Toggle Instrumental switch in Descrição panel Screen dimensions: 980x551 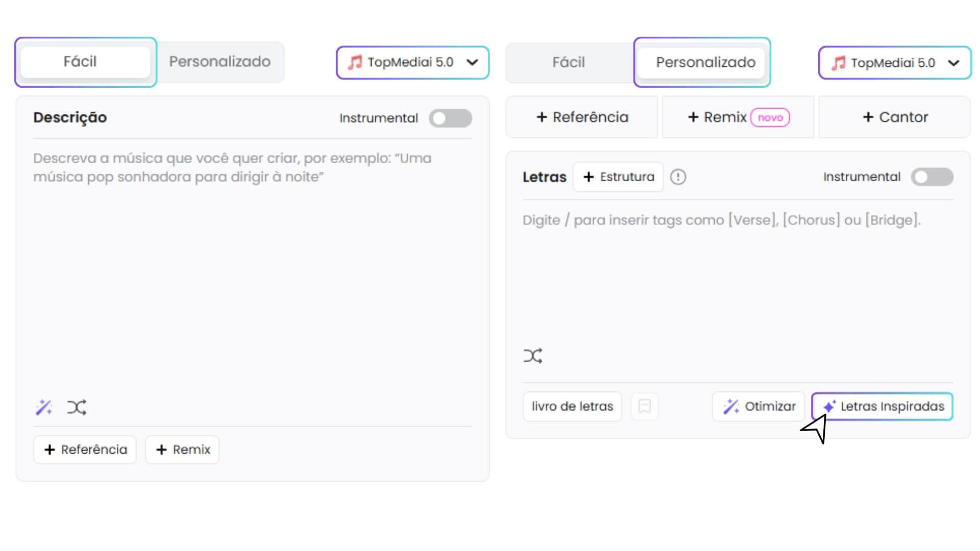[x=450, y=118]
